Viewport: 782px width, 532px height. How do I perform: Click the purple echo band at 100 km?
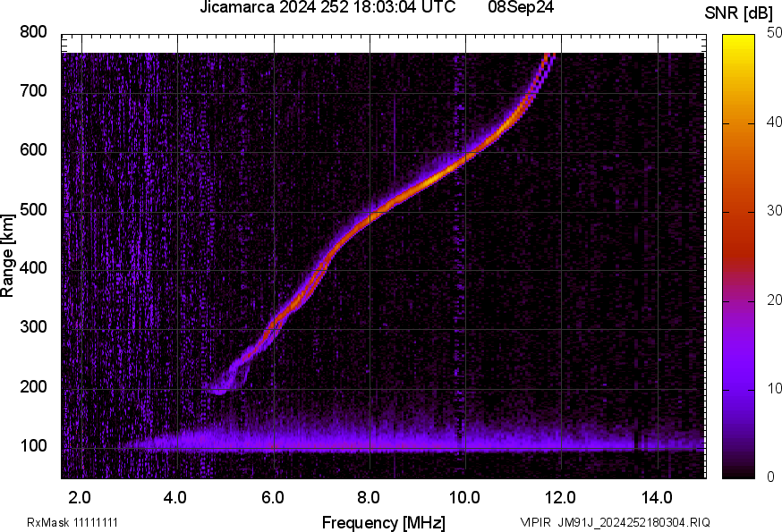(358, 442)
